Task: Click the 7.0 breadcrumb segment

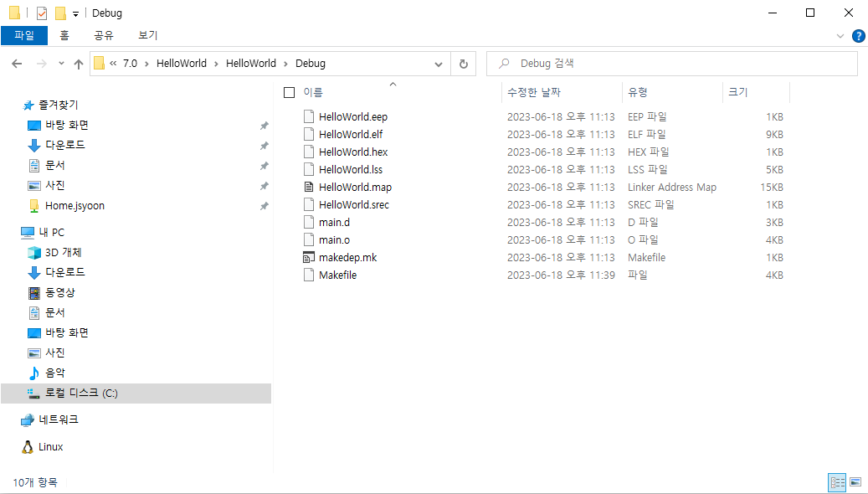Action: 130,64
